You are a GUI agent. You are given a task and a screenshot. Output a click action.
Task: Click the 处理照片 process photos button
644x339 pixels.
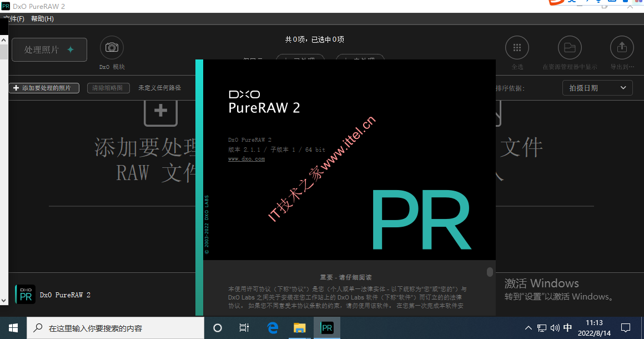49,49
